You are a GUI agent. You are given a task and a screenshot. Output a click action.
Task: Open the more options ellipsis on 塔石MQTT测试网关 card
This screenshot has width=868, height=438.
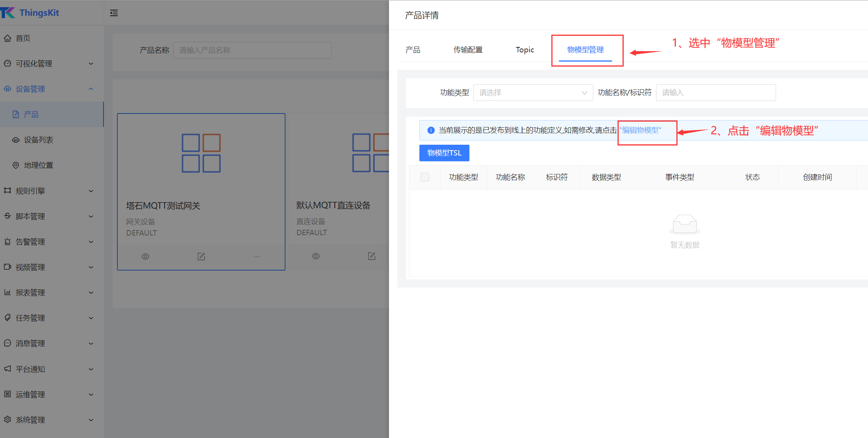(257, 256)
